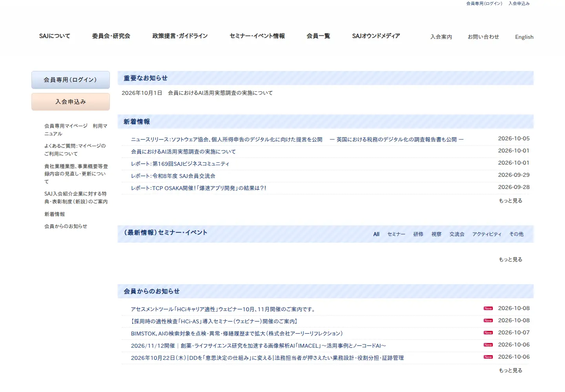Open レポート:令和8年度 SAJ会員交流会

click(173, 176)
